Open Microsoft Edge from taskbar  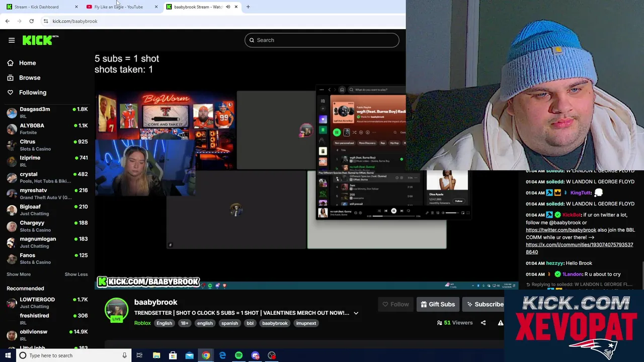pos(222,355)
